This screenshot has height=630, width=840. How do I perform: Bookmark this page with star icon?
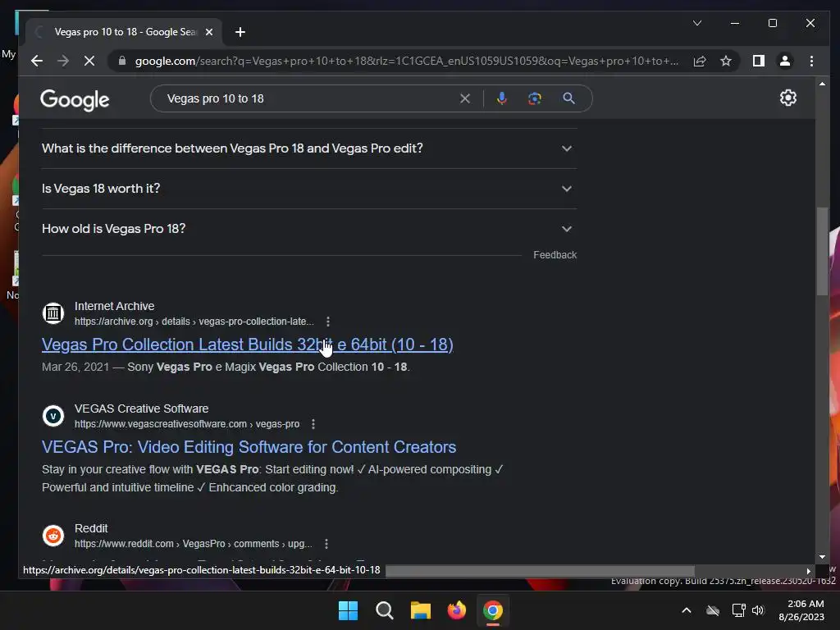click(x=726, y=61)
